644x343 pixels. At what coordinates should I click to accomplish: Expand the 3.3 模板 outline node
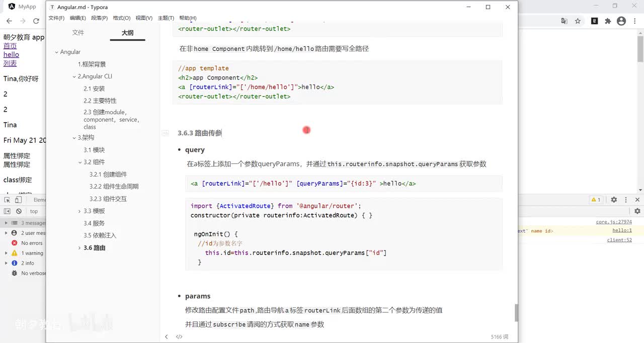(x=79, y=211)
